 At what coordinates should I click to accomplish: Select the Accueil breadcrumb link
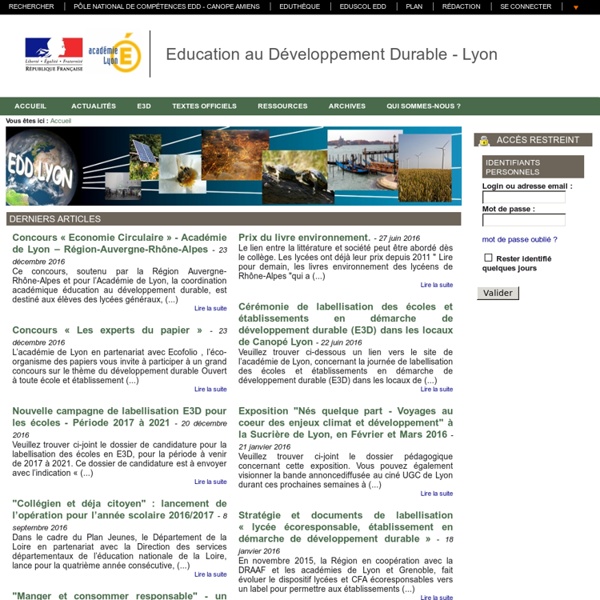60,121
